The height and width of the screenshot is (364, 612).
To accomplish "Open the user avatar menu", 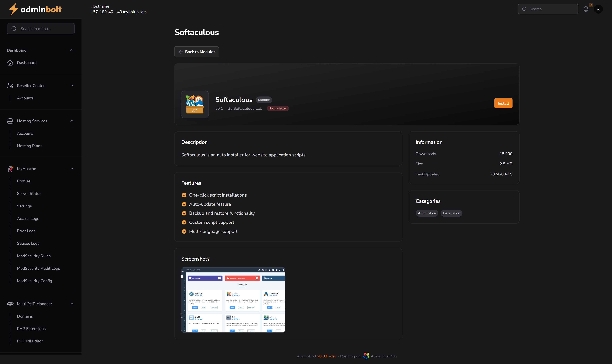I will coord(598,9).
